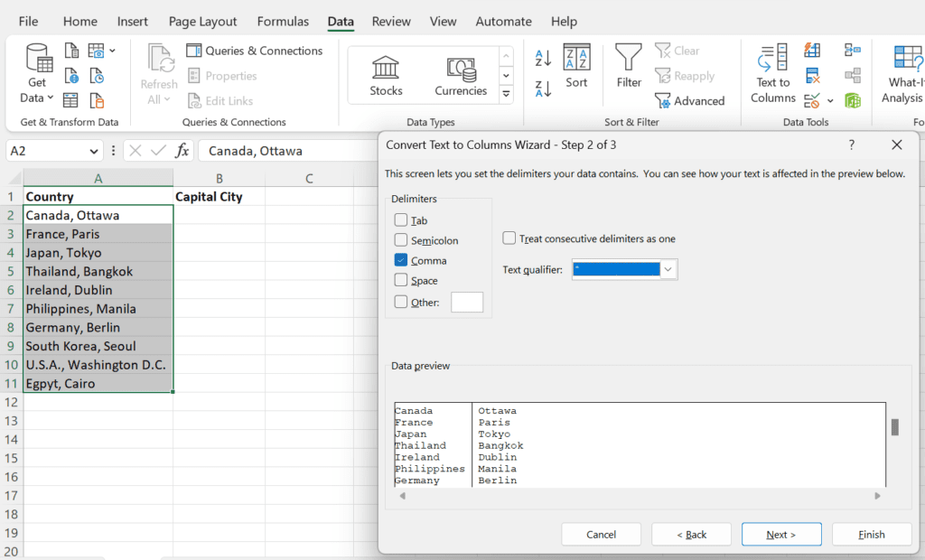The width and height of the screenshot is (925, 560).
Task: Cancel the Text to Columns wizard
Action: (x=601, y=534)
